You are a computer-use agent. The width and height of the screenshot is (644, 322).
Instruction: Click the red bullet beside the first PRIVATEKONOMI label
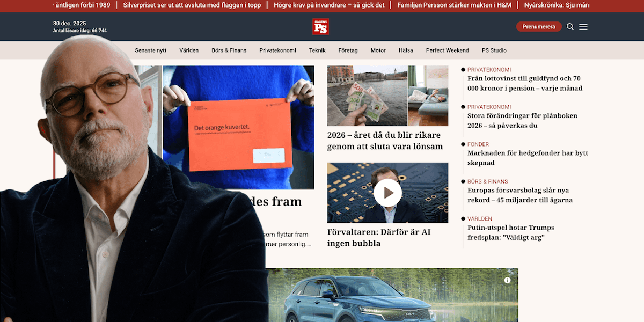(x=463, y=69)
